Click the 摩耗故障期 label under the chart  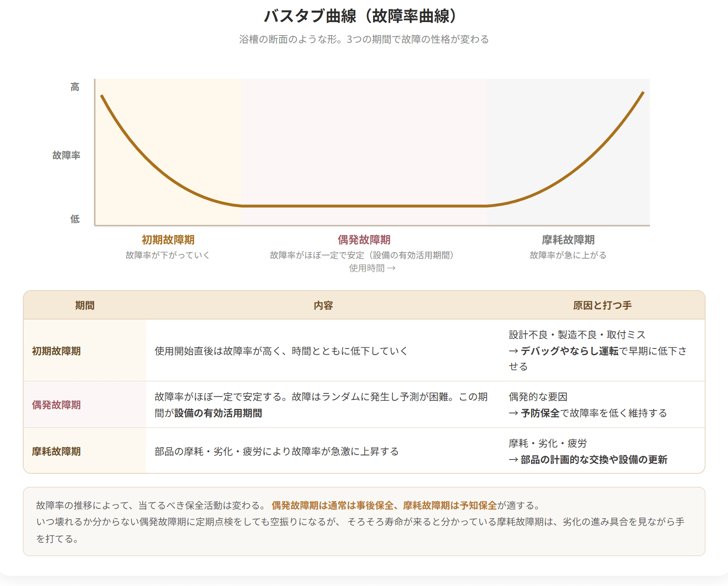pos(568,240)
